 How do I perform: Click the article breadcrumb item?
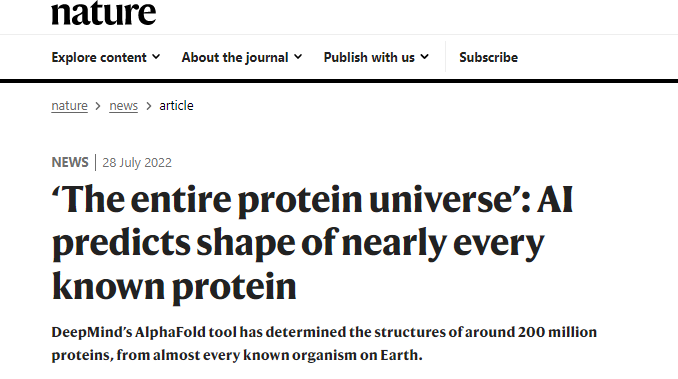click(x=176, y=105)
